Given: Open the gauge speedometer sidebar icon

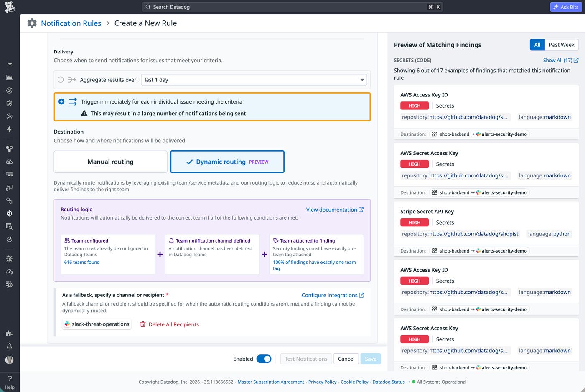Looking at the screenshot, I should coord(9,272).
